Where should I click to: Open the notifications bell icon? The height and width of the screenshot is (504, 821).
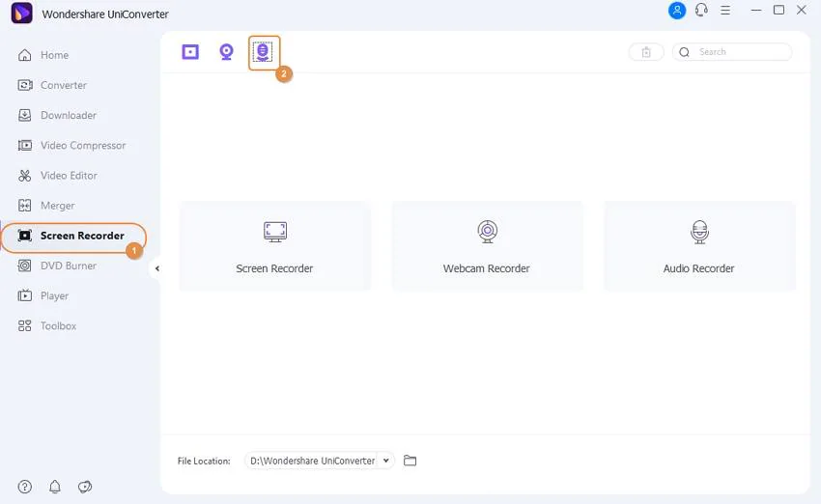(x=55, y=487)
